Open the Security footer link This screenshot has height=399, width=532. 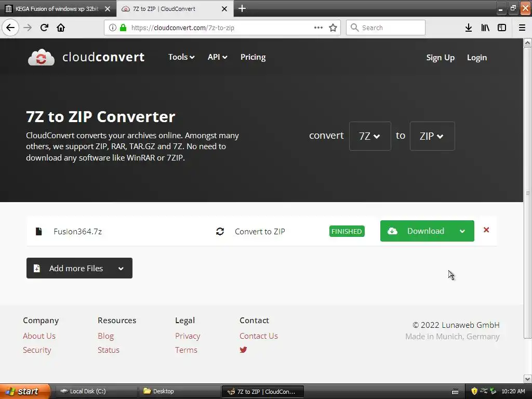click(x=37, y=350)
